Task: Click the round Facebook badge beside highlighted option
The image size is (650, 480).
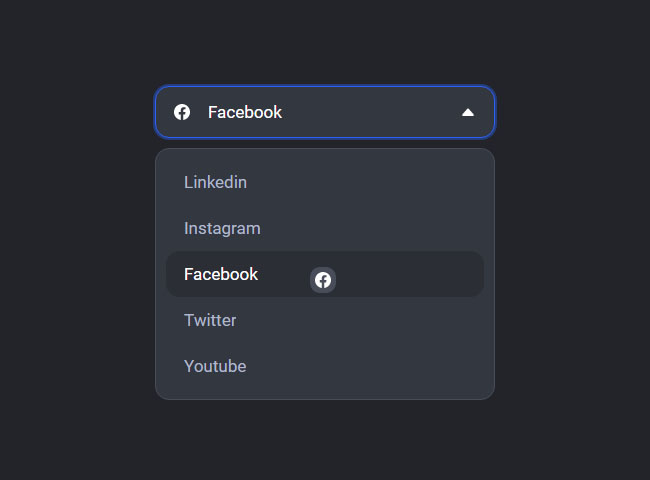Action: click(x=323, y=280)
